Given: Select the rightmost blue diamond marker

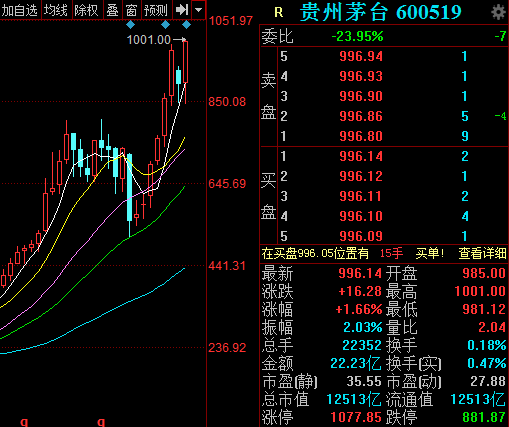Looking at the screenshot, I should (186, 25).
